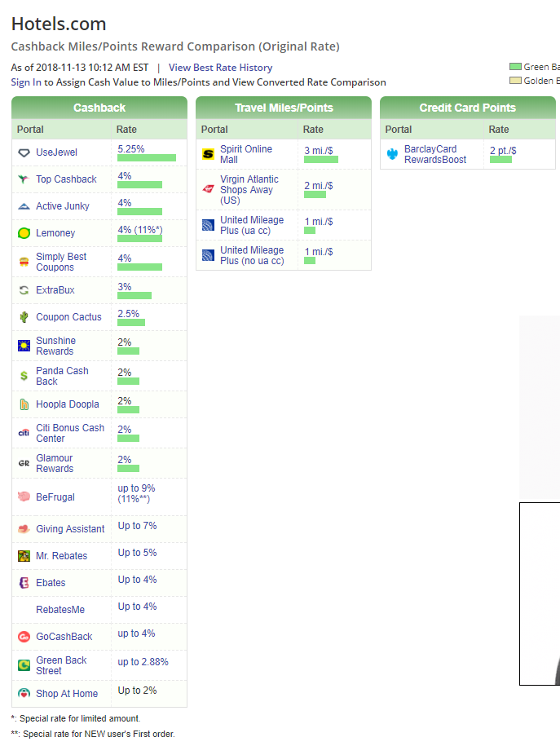The height and width of the screenshot is (746, 560).
Task: Click the UseJewel 5.25% rate link
Action: tap(131, 149)
